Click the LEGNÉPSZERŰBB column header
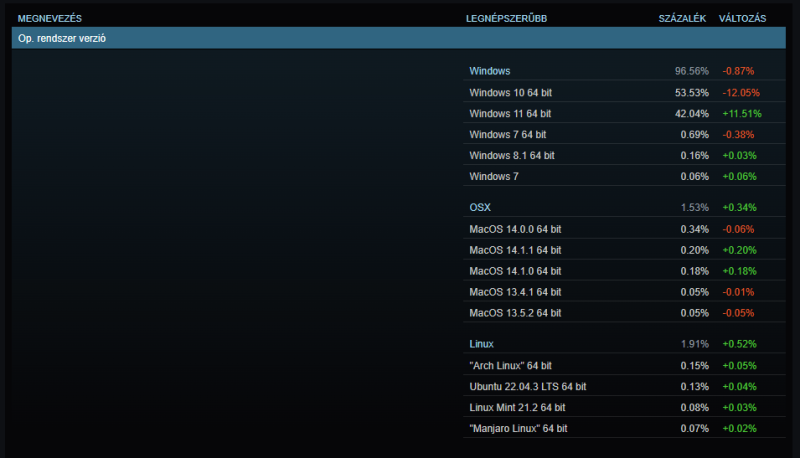The height and width of the screenshot is (458, 800). pyautogui.click(x=506, y=18)
